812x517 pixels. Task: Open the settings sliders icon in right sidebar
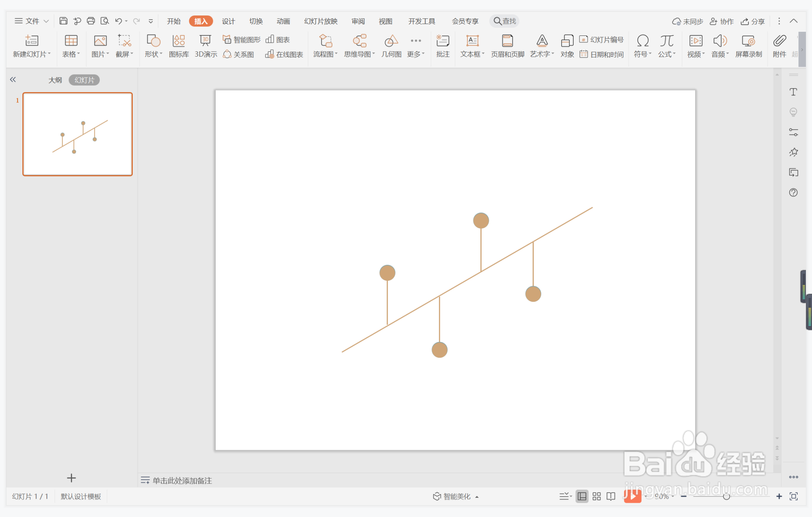pos(793,132)
